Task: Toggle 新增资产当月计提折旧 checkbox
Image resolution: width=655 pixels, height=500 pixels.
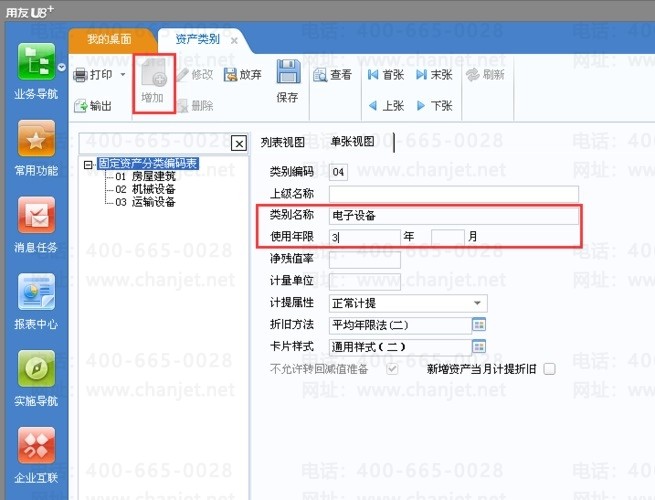Action: coord(549,369)
